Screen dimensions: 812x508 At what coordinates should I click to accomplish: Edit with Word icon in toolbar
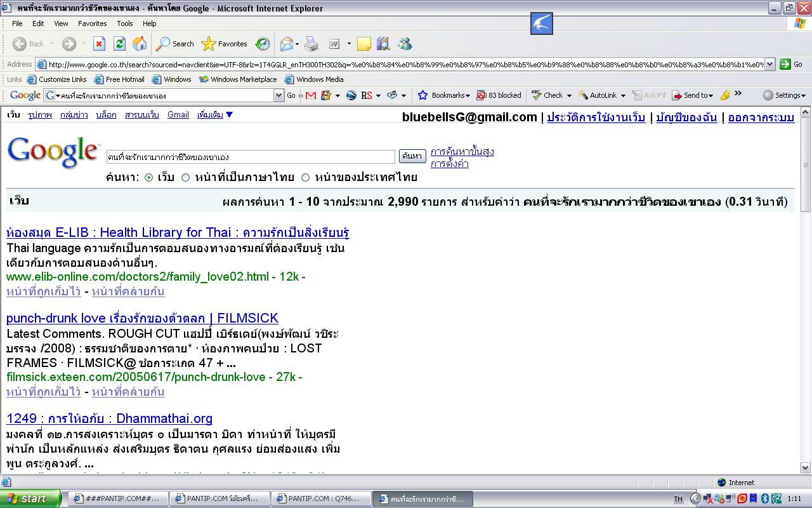tap(334, 44)
